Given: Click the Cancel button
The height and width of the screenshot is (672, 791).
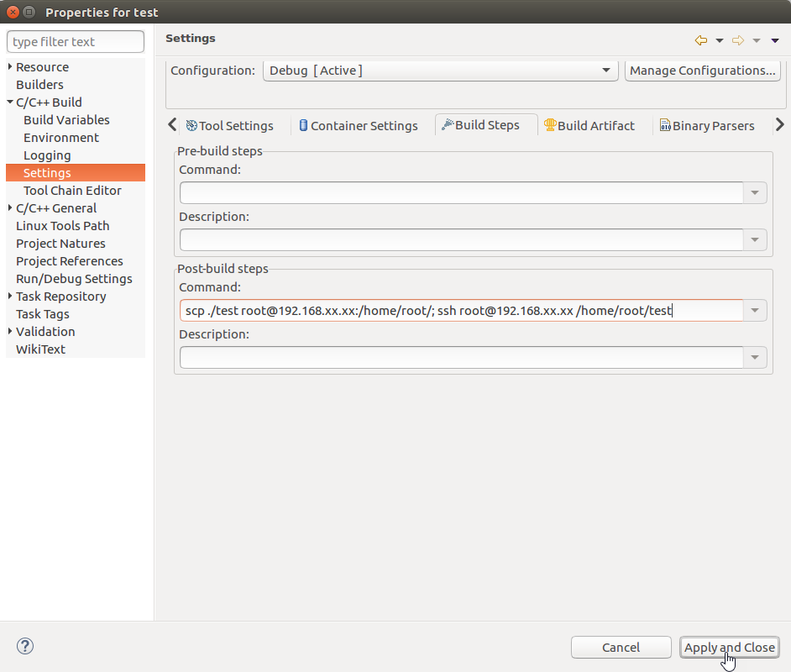Looking at the screenshot, I should point(621,648).
